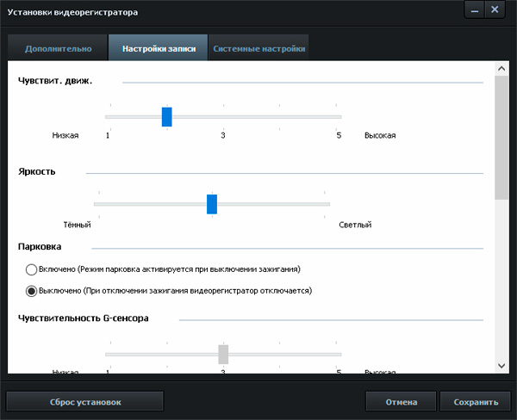Click the G-sensor sensitivity slider handle
Image resolution: width=517 pixels, height=420 pixels.
tap(223, 354)
